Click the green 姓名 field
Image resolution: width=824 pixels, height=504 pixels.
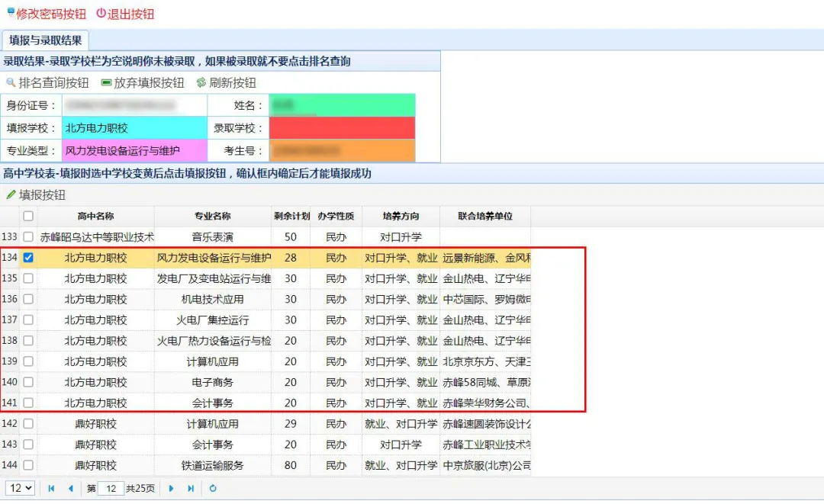pyautogui.click(x=342, y=105)
